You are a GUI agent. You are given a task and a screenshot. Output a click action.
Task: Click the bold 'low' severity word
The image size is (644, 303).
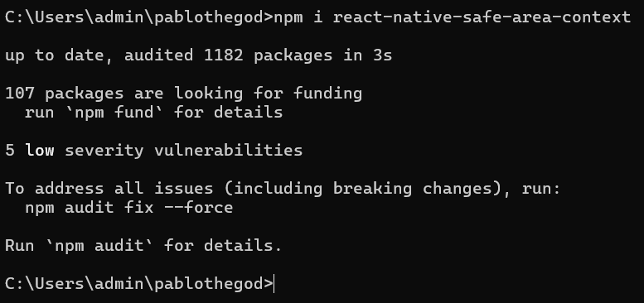coord(40,151)
